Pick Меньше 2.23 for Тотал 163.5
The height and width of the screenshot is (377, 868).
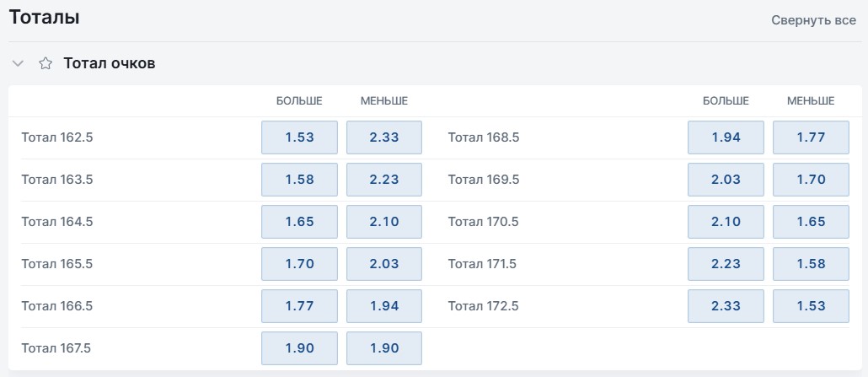coord(384,180)
